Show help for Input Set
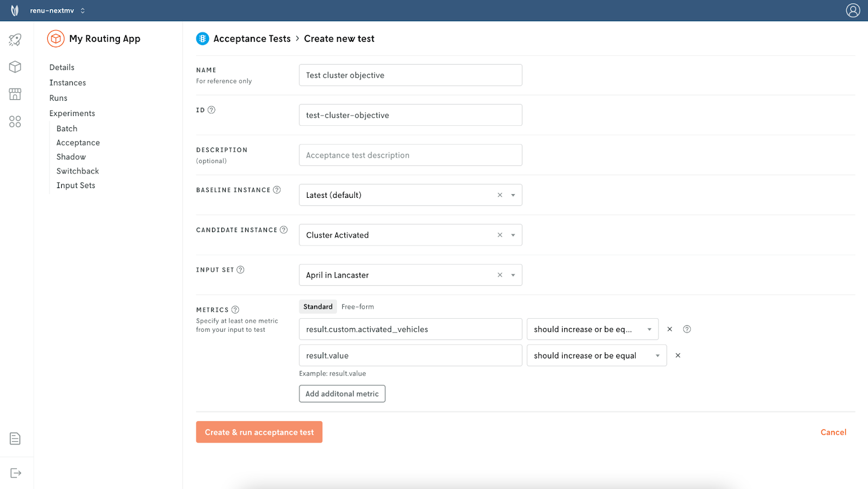The height and width of the screenshot is (489, 868). click(x=240, y=269)
